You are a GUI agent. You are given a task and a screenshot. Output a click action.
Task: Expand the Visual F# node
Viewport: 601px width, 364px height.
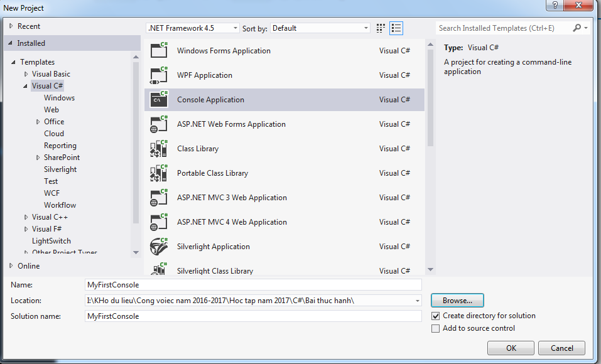(26, 229)
